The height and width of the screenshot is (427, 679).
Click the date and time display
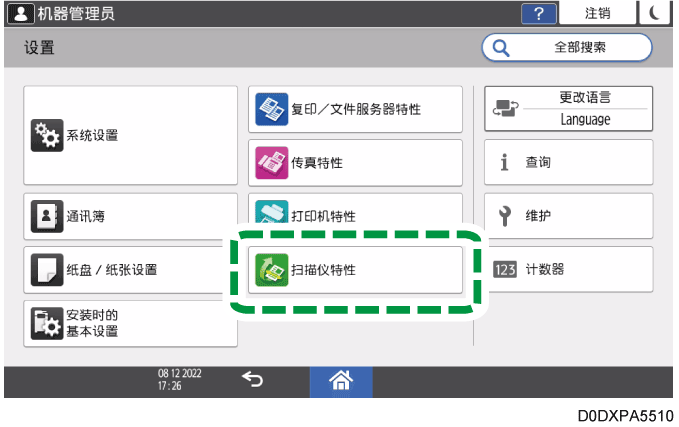click(x=179, y=380)
